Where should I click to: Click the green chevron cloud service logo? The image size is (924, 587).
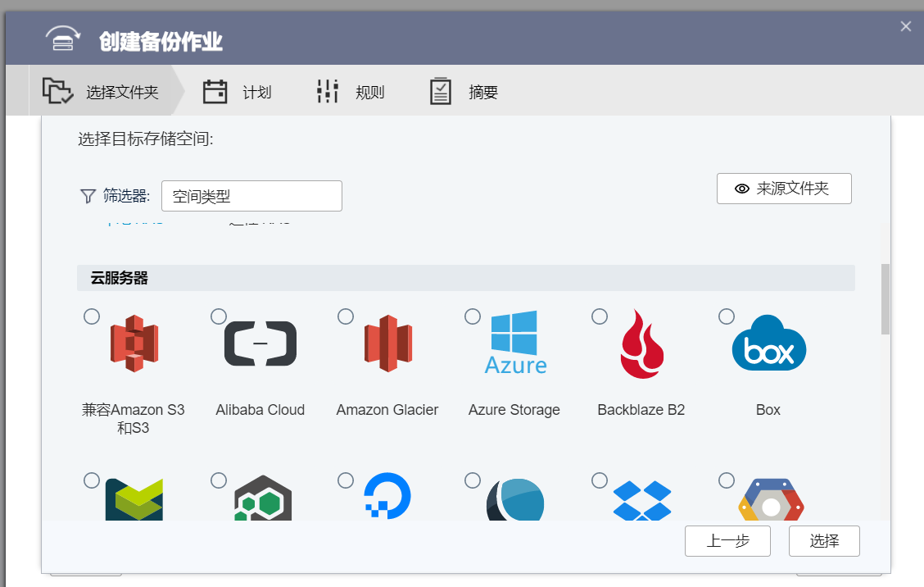[134, 499]
